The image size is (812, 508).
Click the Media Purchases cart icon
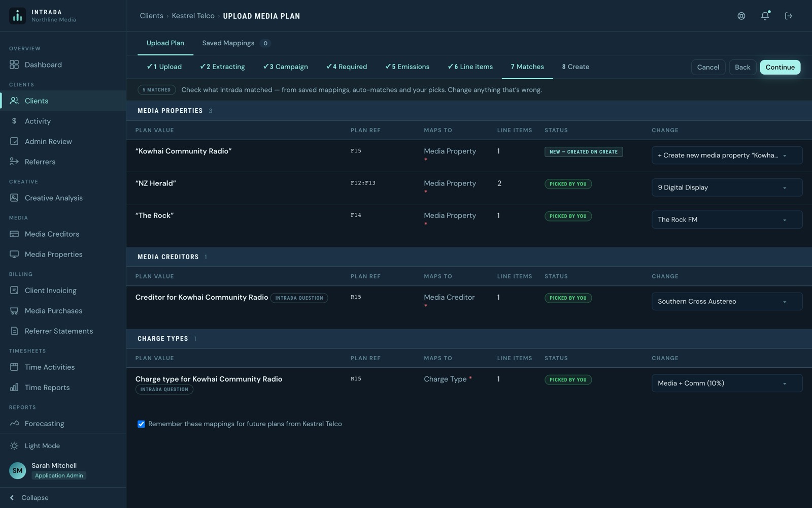pos(14,310)
